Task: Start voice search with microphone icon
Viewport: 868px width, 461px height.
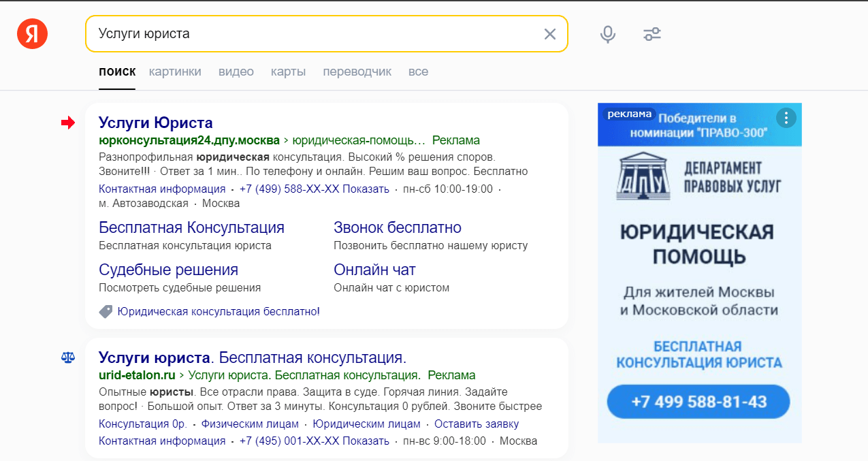Action: [x=608, y=34]
